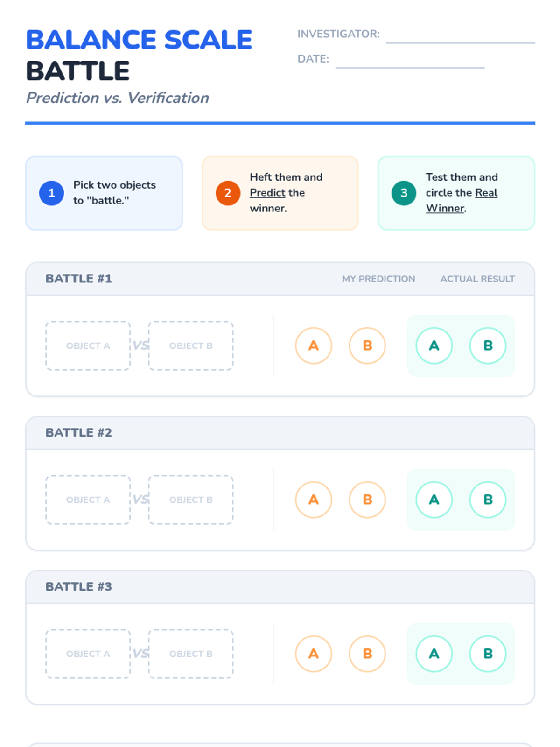Circle actual result B in Battle #2

[488, 500]
